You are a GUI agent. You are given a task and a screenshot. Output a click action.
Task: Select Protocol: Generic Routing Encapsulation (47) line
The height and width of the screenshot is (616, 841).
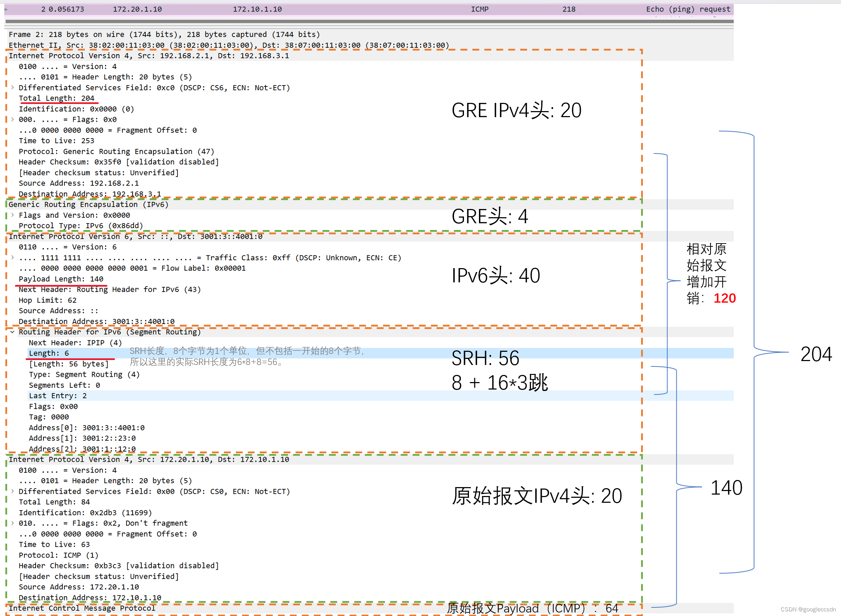point(117,151)
